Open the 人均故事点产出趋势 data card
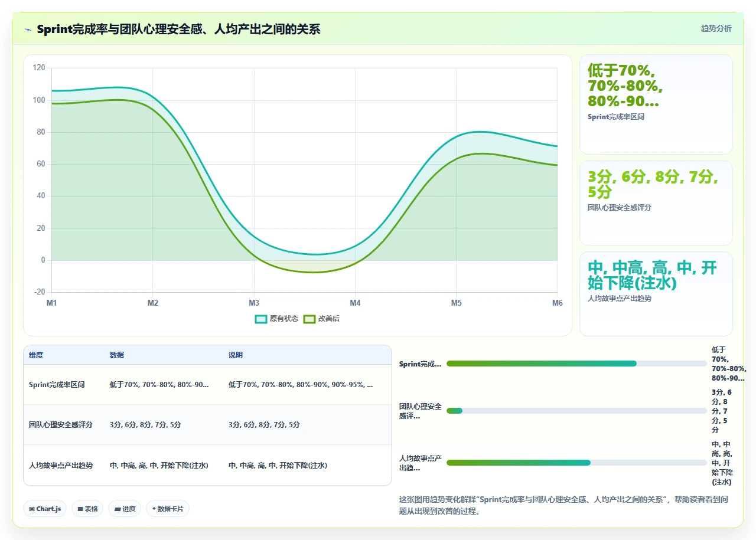 coord(656,294)
